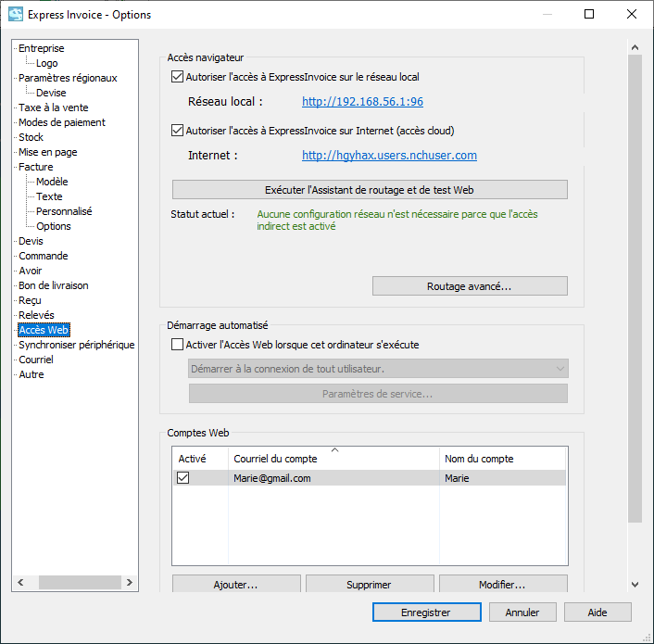Sort by Courriel du compte column header
This screenshot has height=644, width=654.
pyautogui.click(x=333, y=459)
